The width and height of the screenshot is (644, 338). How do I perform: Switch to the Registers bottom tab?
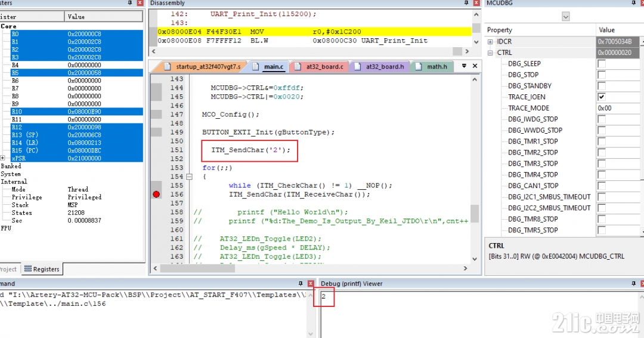(x=42, y=269)
